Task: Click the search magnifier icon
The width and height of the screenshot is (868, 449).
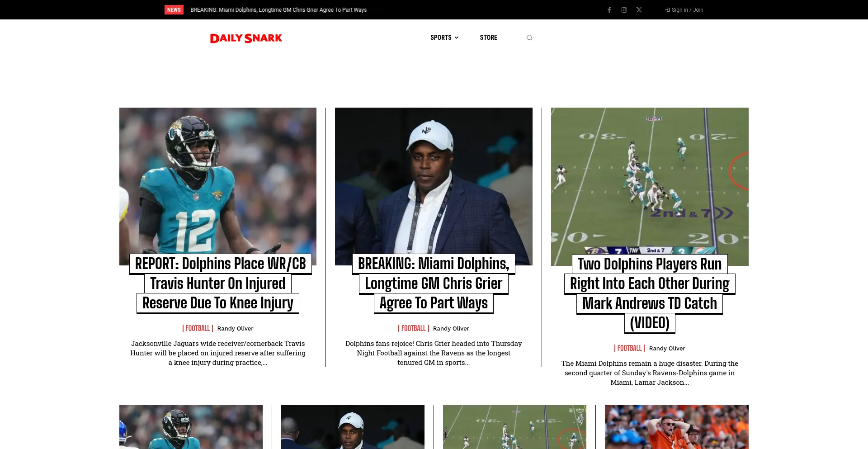Action: click(x=529, y=38)
